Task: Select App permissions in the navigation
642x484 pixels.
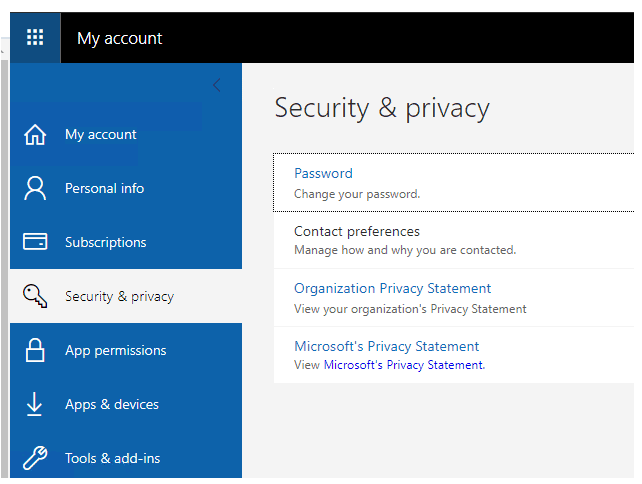Action: (x=126, y=350)
